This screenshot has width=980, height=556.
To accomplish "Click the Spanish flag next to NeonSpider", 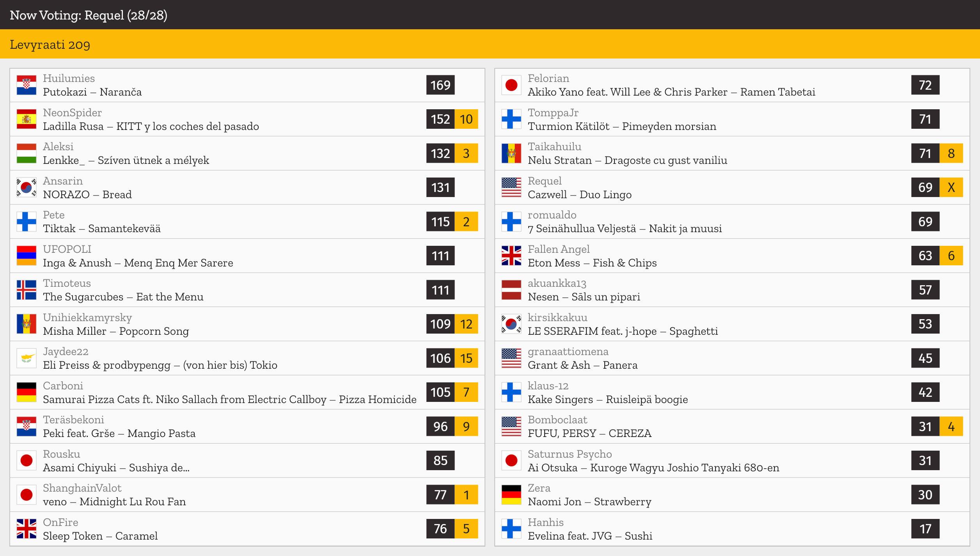I will (x=27, y=119).
